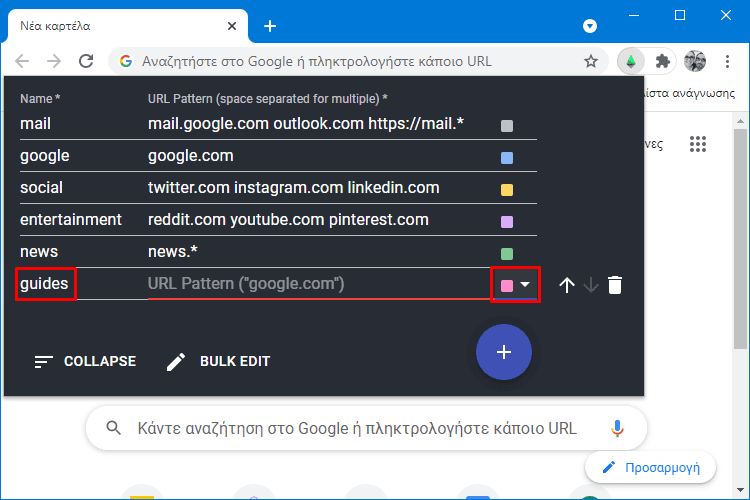Viewport: 750px width, 500px height.
Task: Open the green tree tab-groups extension icon
Action: click(631, 61)
